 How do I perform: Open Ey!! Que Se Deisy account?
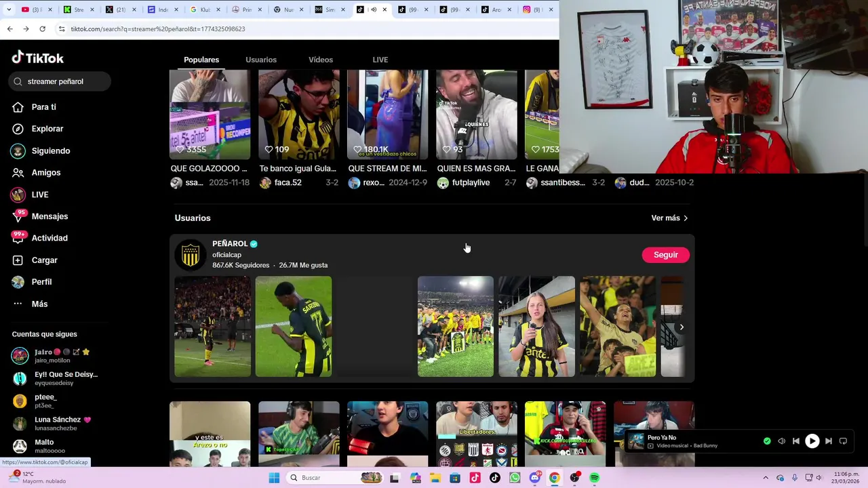tap(54, 378)
